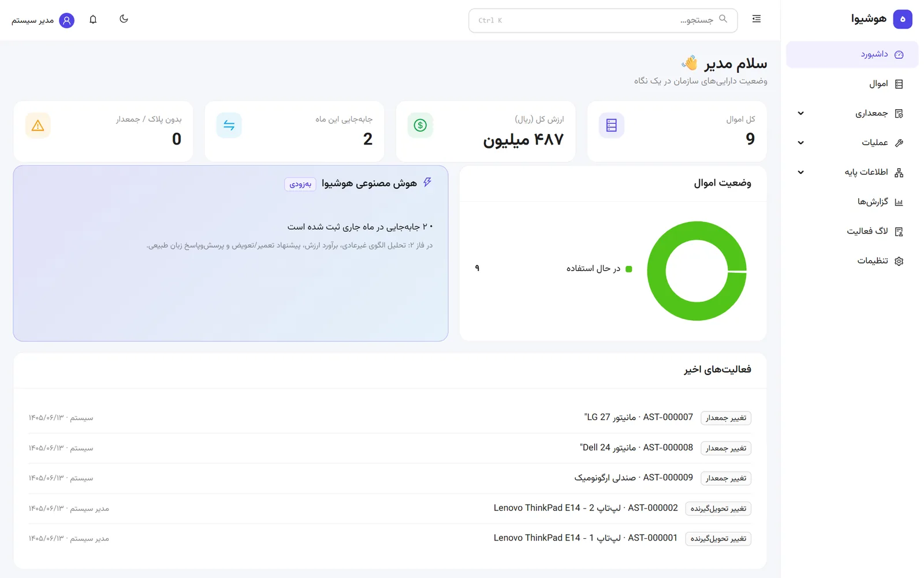Viewport: 924px width, 578px height.
Task: Click تغییر جمعدار tag for AST-000008
Action: pyautogui.click(x=726, y=448)
